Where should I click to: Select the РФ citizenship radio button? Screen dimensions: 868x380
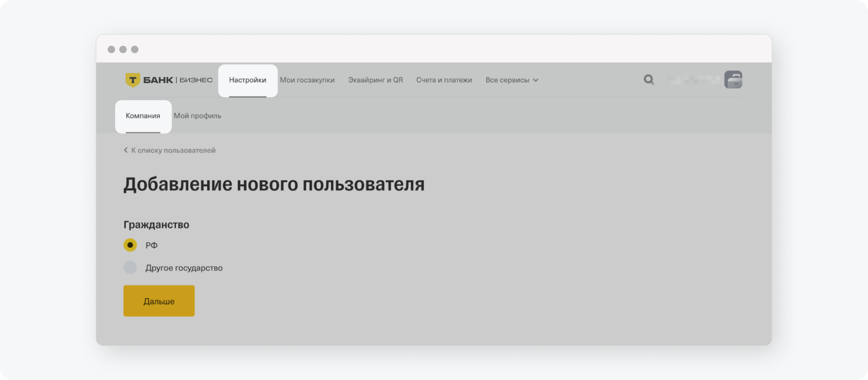point(130,245)
